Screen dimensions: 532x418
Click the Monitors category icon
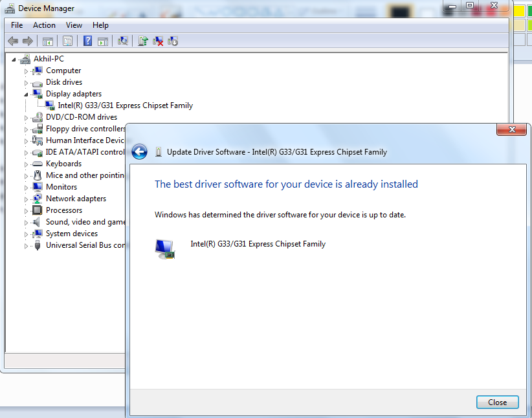37,187
